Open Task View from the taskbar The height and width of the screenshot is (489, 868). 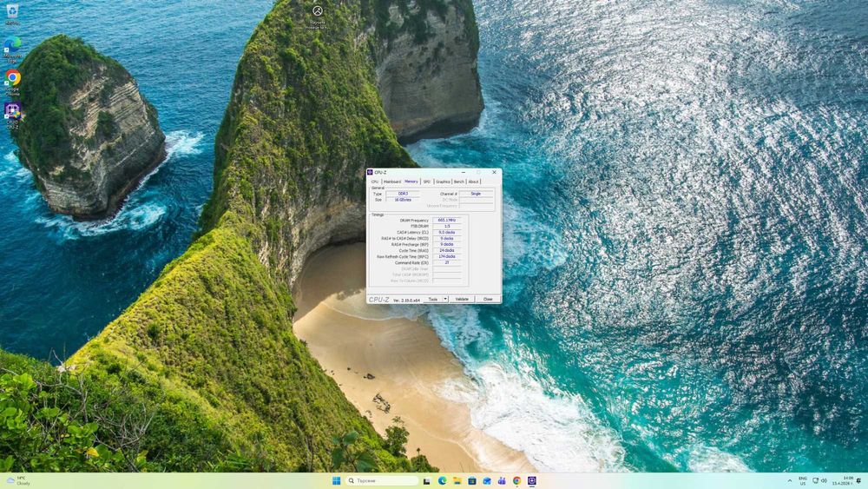426,480
